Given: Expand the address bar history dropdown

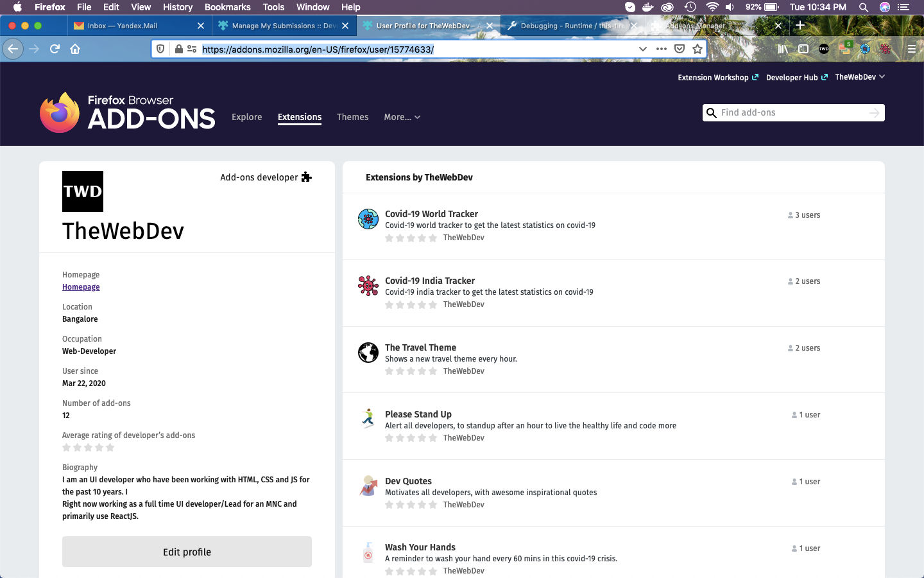Looking at the screenshot, I should click(642, 49).
